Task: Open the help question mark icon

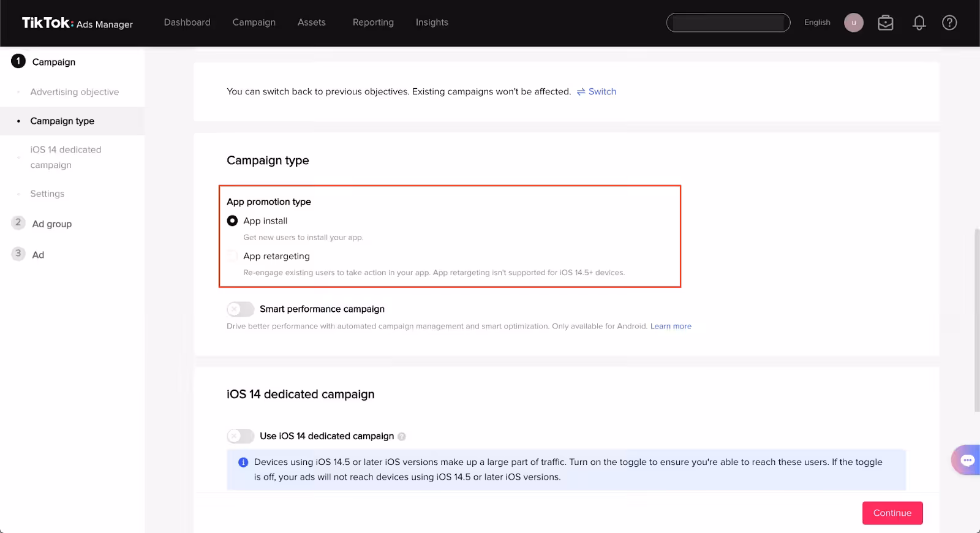Action: (949, 23)
